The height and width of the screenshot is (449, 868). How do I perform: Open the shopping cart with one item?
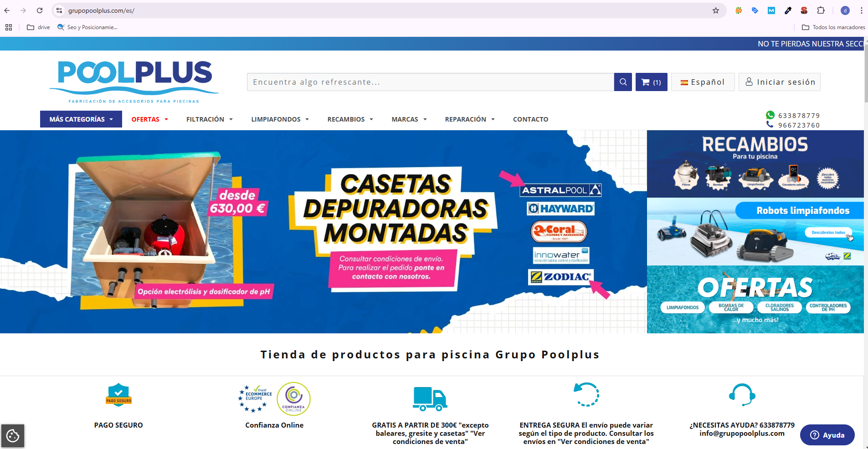[652, 82]
